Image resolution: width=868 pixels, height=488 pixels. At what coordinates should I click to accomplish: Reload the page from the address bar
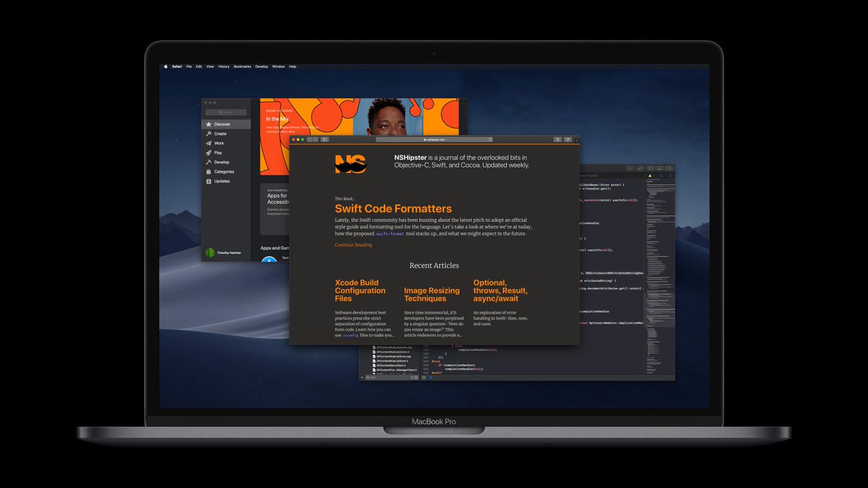490,140
